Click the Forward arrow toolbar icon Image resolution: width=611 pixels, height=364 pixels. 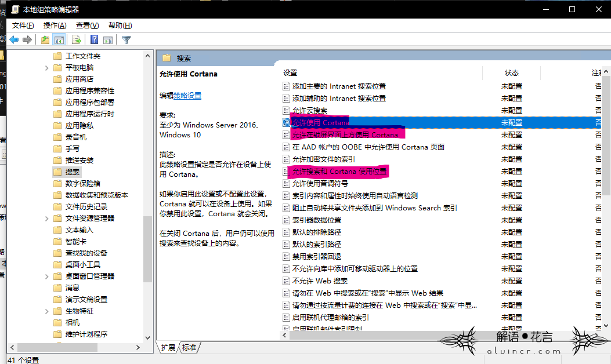click(x=27, y=40)
